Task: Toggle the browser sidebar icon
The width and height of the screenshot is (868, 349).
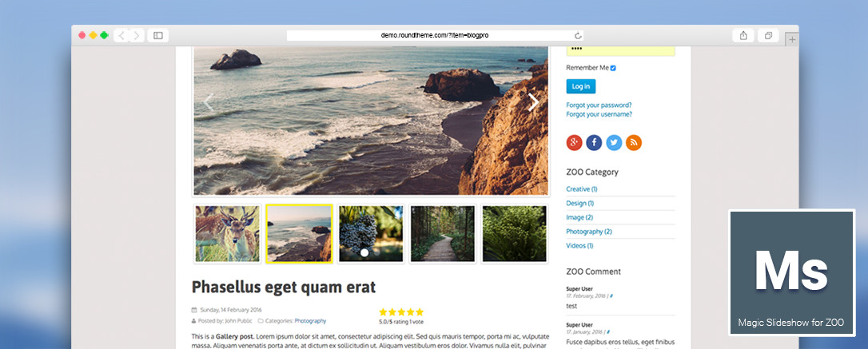Action: (x=157, y=35)
